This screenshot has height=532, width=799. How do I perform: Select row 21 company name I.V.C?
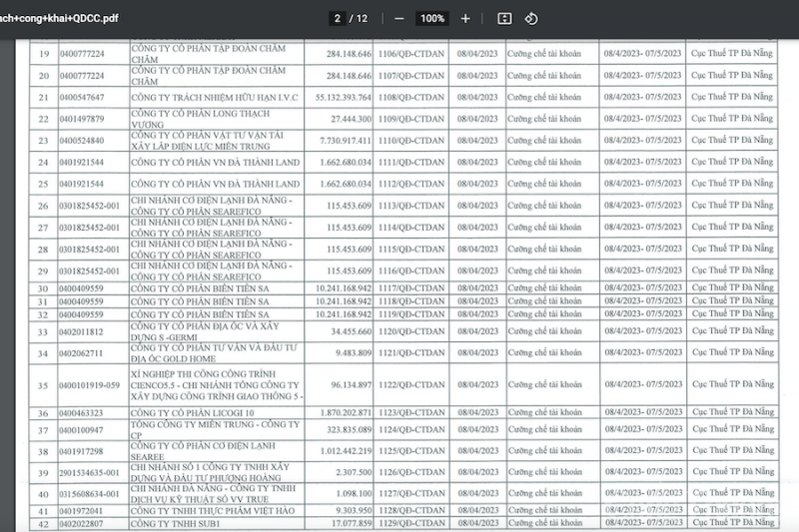coord(215,97)
